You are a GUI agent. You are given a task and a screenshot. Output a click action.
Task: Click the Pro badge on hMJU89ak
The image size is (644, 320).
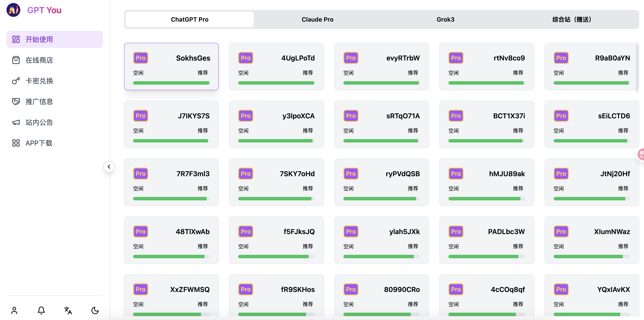click(x=456, y=174)
